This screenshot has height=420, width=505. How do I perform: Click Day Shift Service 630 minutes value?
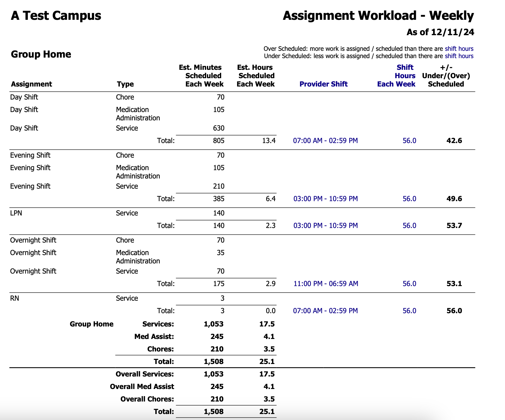pos(218,128)
